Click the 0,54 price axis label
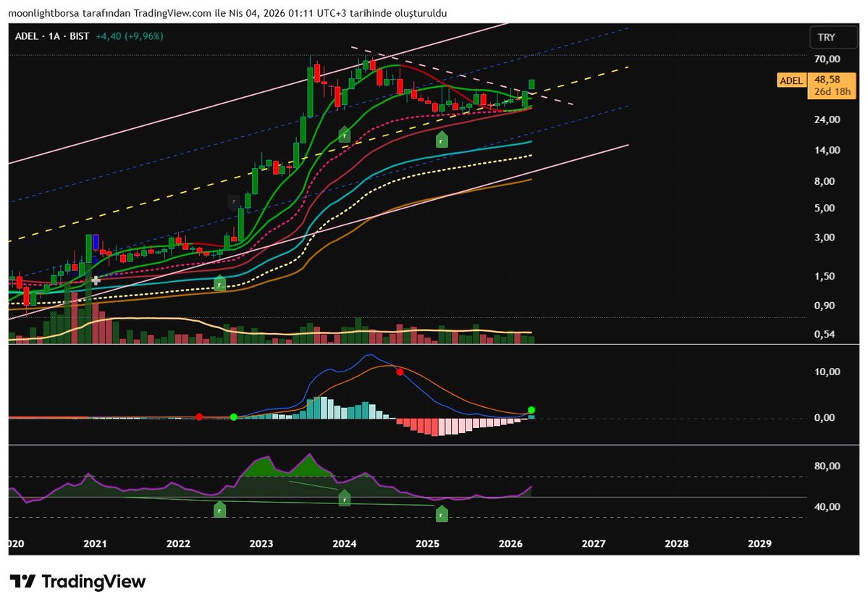The height and width of the screenshot is (607, 868). click(825, 335)
